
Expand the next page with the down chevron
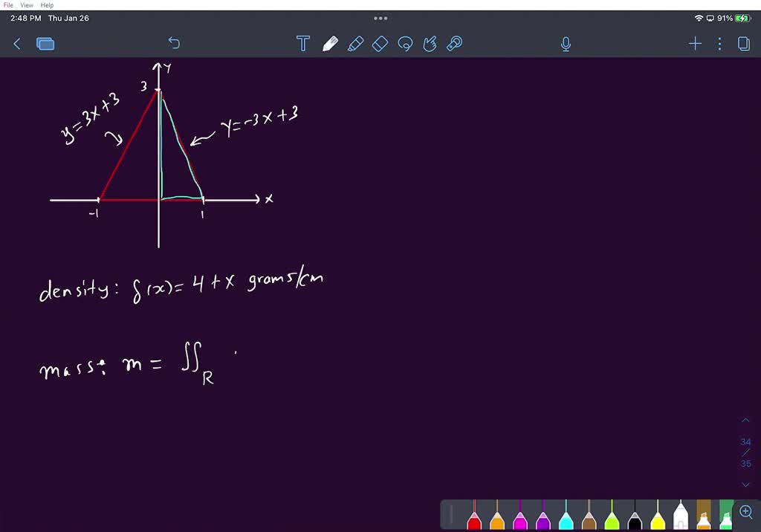tap(745, 484)
